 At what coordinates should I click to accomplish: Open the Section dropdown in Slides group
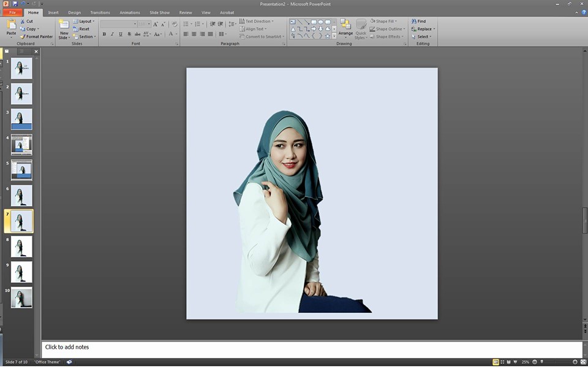85,37
